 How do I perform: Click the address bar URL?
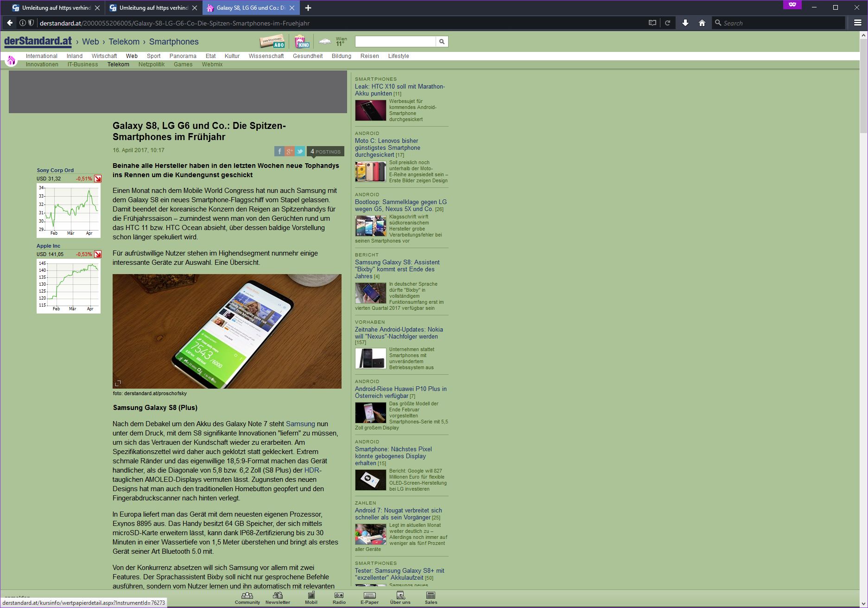175,23
